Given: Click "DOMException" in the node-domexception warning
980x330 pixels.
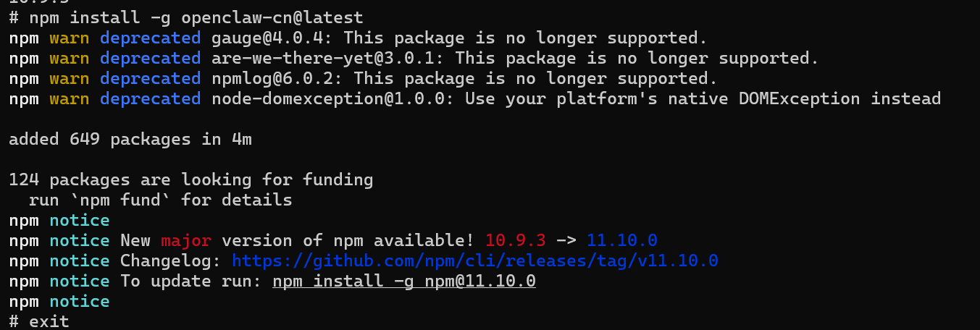Looking at the screenshot, I should coord(800,98).
